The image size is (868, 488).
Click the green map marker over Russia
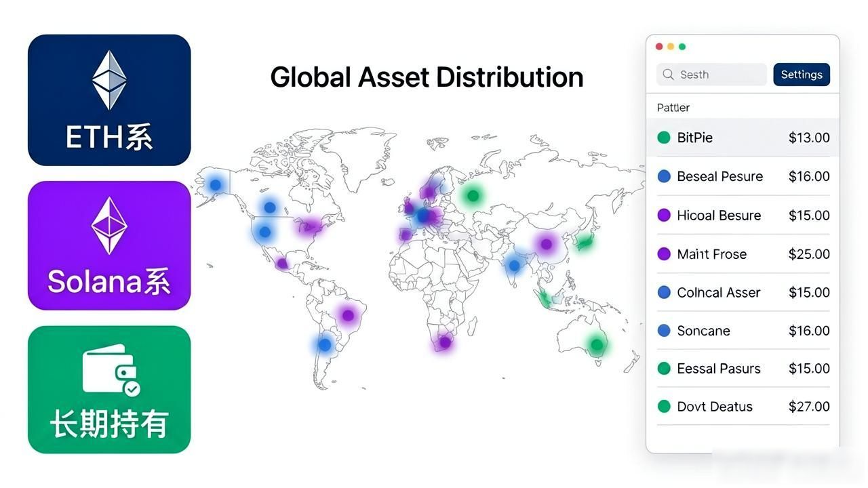[473, 196]
